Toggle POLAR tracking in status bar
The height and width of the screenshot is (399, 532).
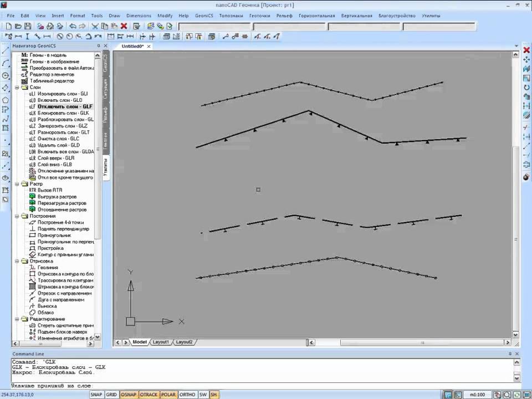coord(168,395)
